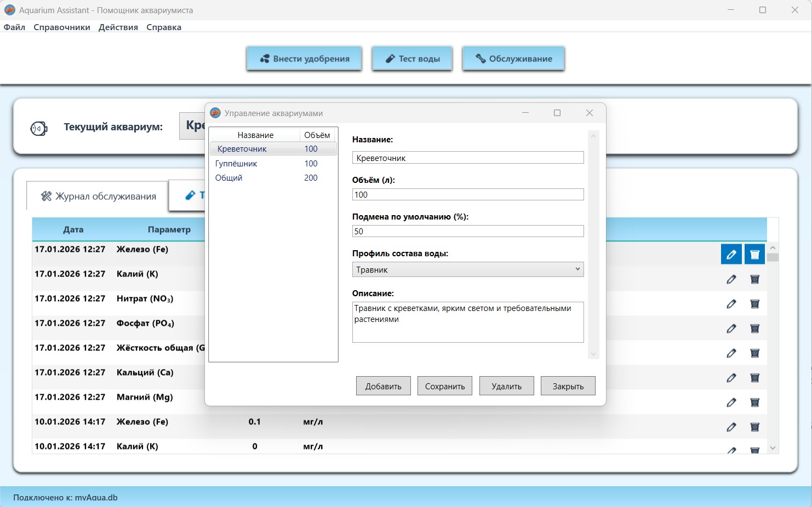This screenshot has height=507, width=812.
Task: Open the Действия menu
Action: (x=118, y=27)
